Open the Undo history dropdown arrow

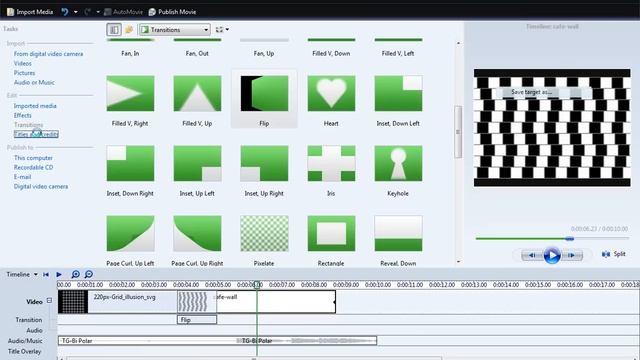pos(76,12)
